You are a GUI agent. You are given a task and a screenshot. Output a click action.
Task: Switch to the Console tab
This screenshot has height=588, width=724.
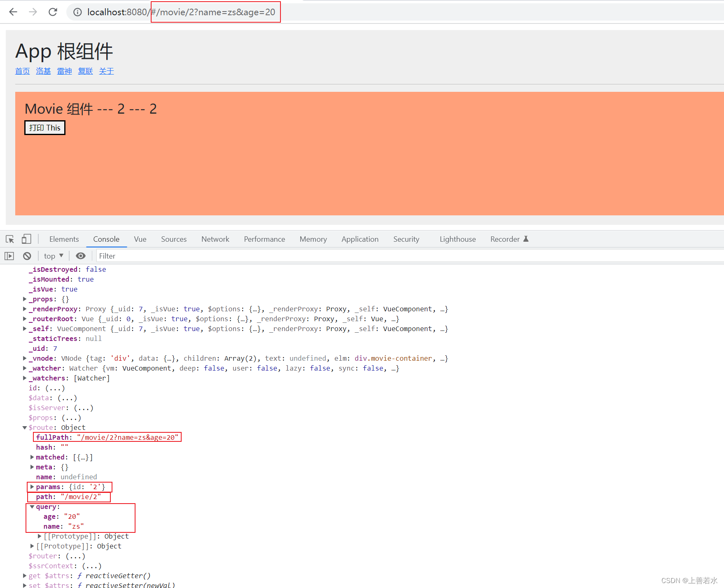tap(106, 239)
